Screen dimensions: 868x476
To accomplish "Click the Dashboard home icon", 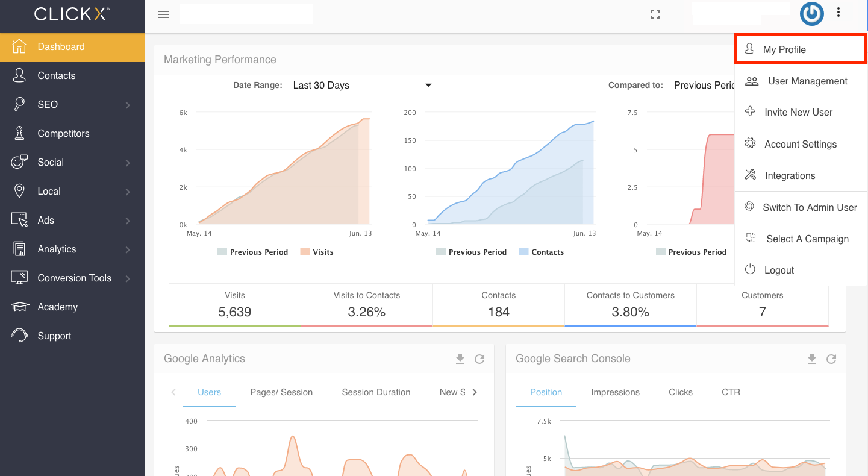I will click(19, 46).
